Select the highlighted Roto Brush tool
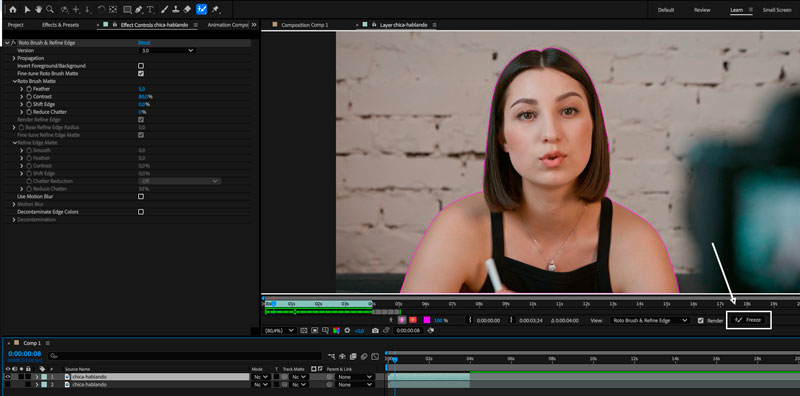The width and height of the screenshot is (800, 396). pos(202,9)
